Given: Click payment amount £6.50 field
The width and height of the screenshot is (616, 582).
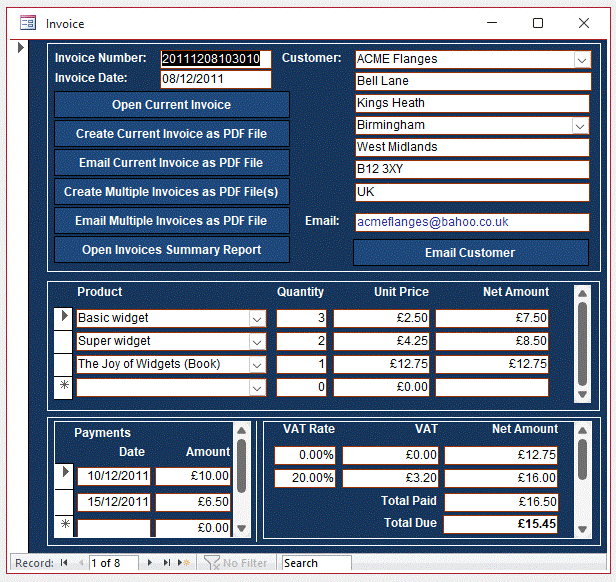Looking at the screenshot, I should [x=193, y=502].
